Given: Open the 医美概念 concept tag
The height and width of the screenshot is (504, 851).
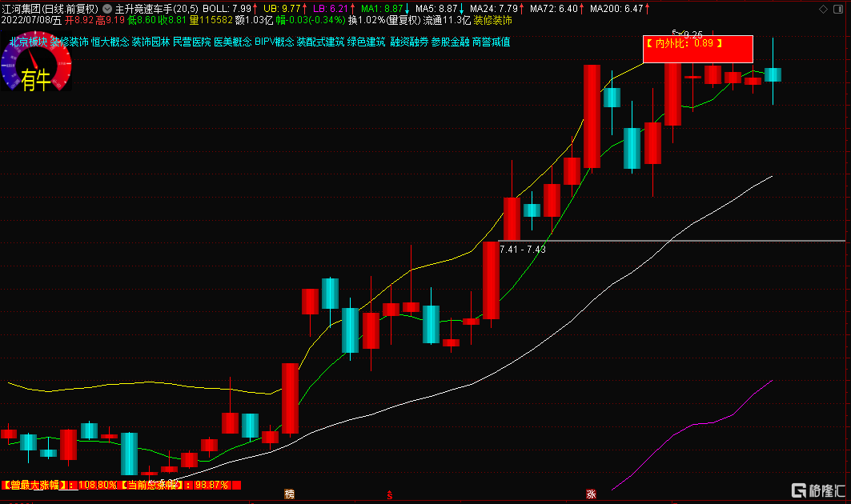Looking at the screenshot, I should point(233,42).
